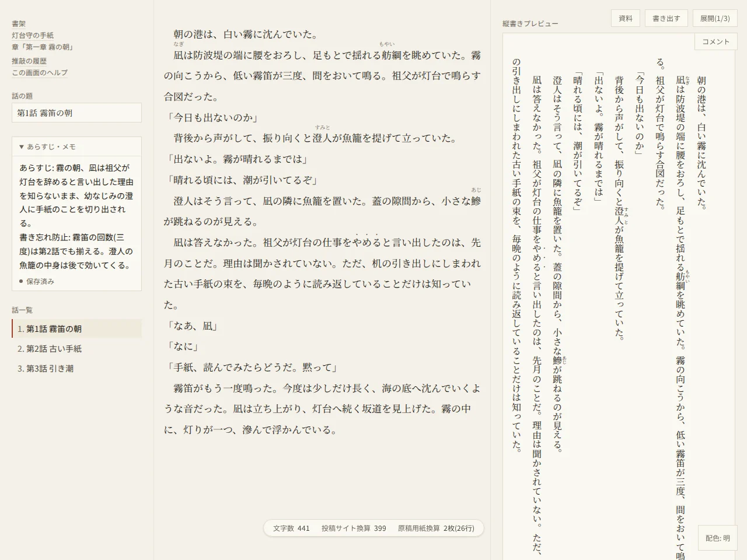Click the 縦書きプレビュー heading
747x560 pixels.
(530, 24)
